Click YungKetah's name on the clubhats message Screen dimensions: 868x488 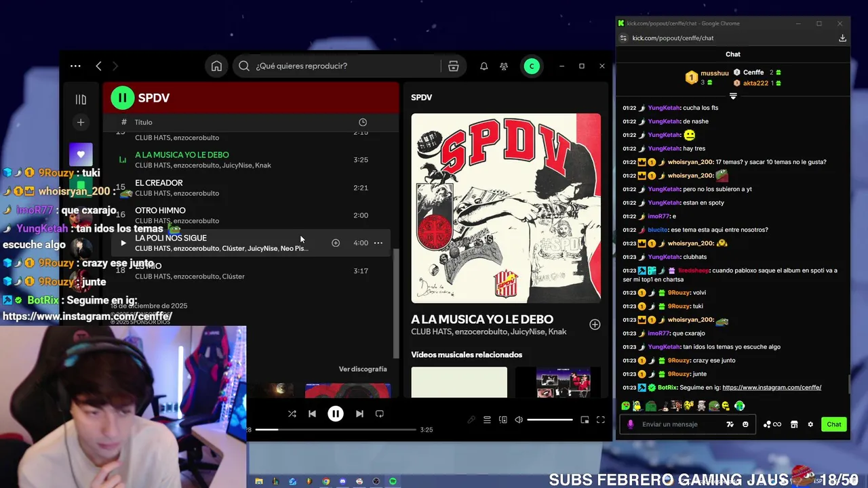664,257
